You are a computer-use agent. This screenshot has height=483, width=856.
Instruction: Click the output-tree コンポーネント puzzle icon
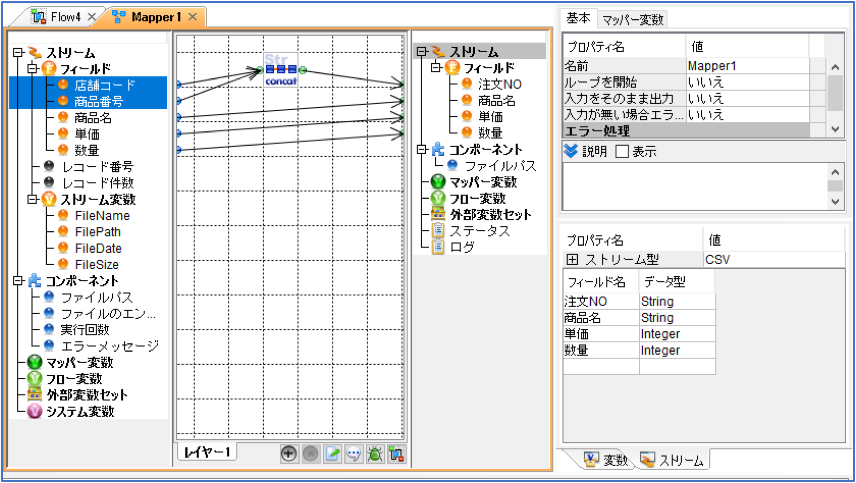pos(438,150)
